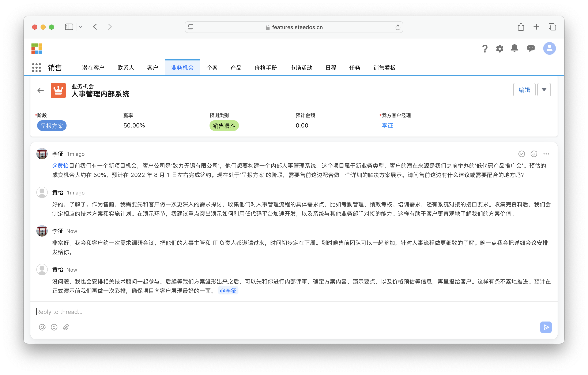Click 李征's avatar on the first comment
This screenshot has height=375, width=588.
42,154
